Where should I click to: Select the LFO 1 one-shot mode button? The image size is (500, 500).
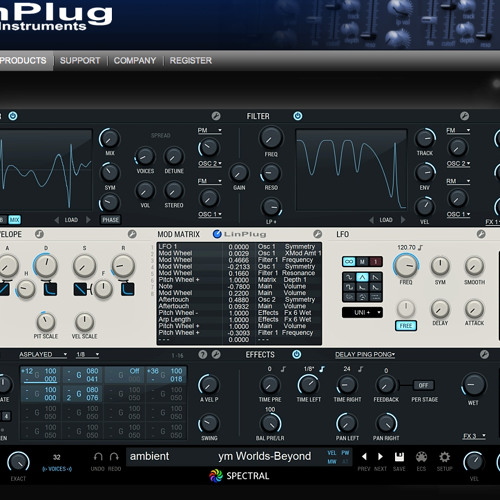(x=376, y=262)
